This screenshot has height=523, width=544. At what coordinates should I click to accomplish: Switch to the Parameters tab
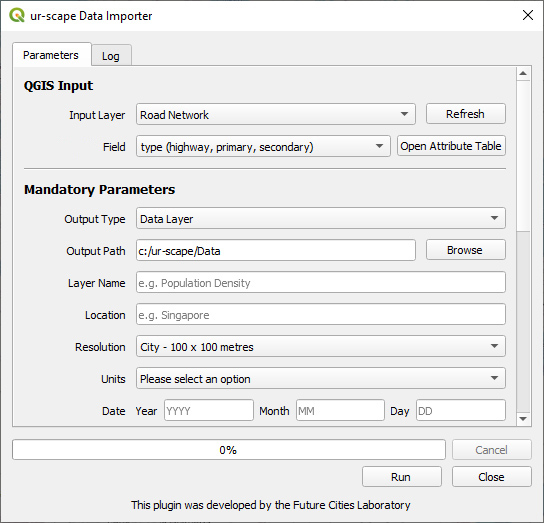click(51, 55)
